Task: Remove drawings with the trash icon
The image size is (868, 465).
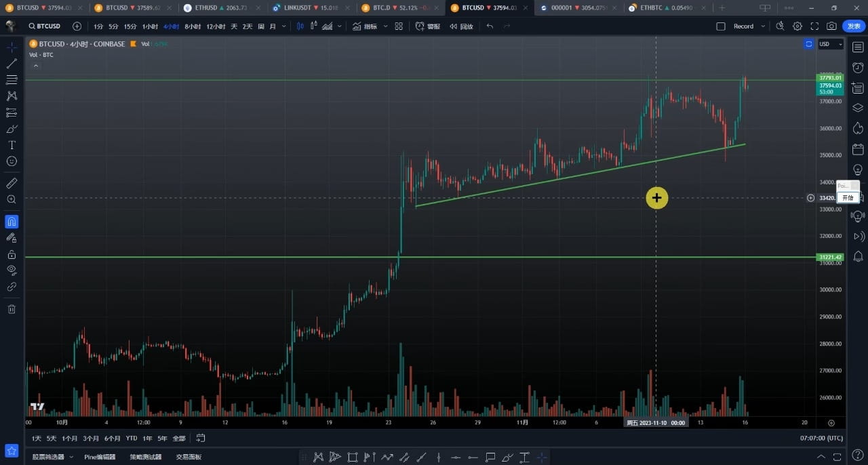Action: pos(12,309)
